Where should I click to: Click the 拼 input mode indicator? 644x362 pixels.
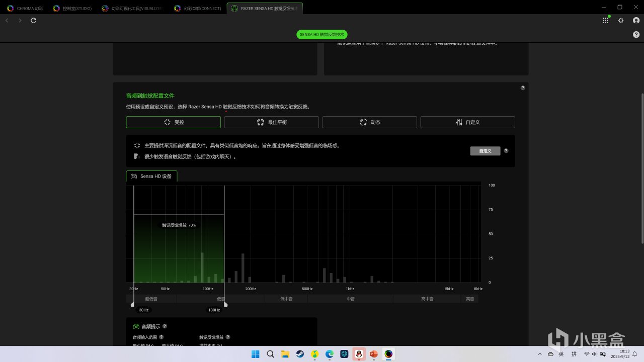[x=574, y=354]
